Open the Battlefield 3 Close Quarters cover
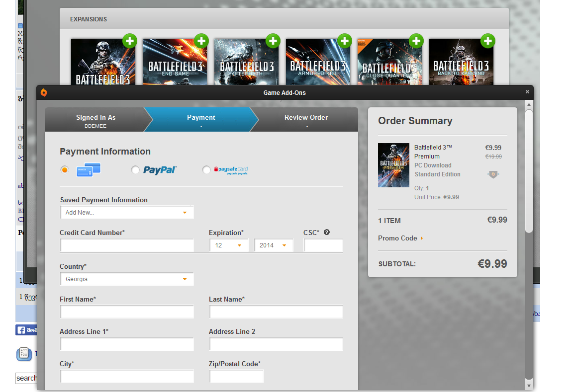573x392 pixels. point(389,62)
